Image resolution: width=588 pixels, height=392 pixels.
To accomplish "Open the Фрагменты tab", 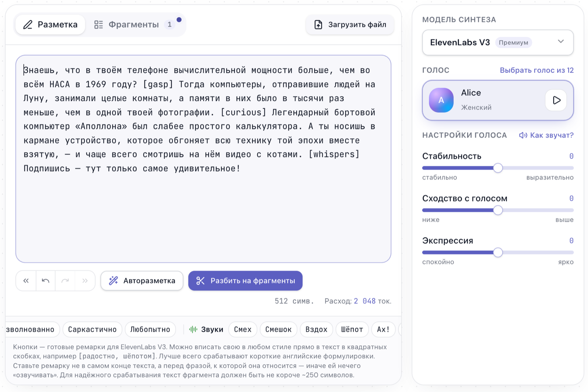I will (x=134, y=25).
